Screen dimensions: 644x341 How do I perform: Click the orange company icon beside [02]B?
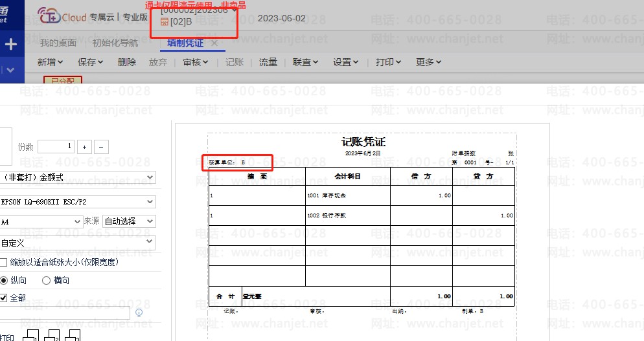165,22
